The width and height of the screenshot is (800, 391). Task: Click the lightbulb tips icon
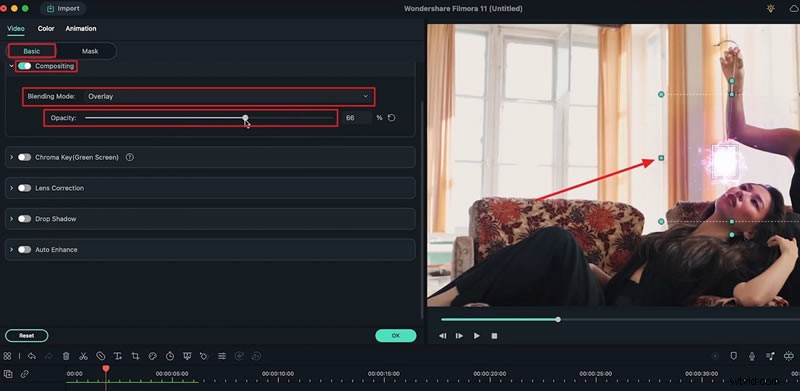click(x=770, y=8)
